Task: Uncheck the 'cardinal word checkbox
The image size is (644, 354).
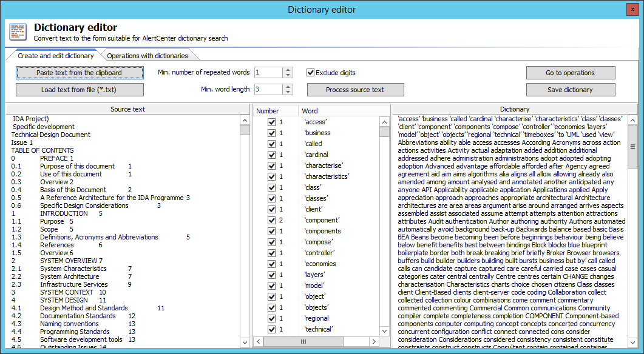Action: [x=271, y=155]
